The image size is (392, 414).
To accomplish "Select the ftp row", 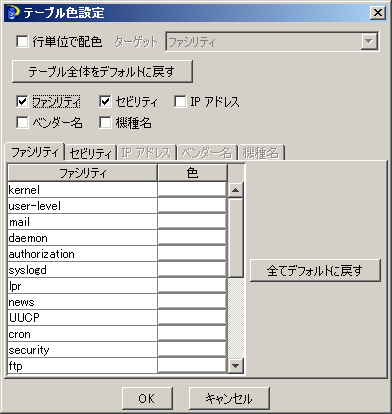I will (x=82, y=366).
